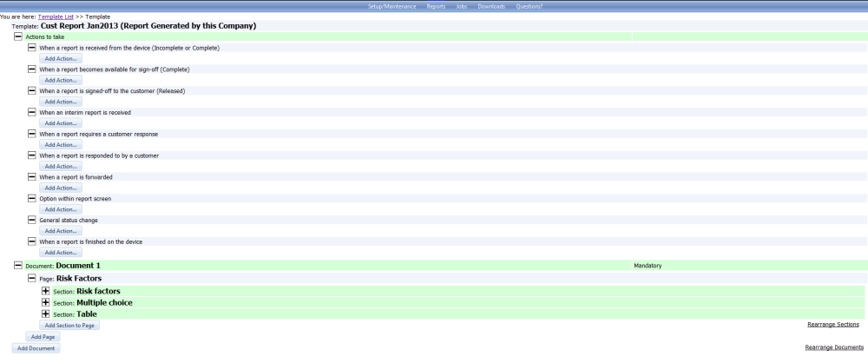Image resolution: width=868 pixels, height=363 pixels.
Task: Click the Add Document button
Action: point(36,347)
